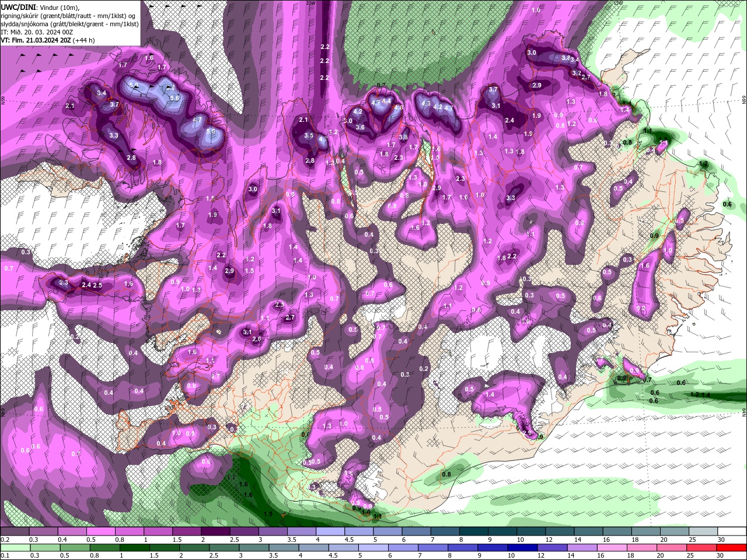
Task: Click the 0.2 label on the snow scale
Action: (5, 540)
